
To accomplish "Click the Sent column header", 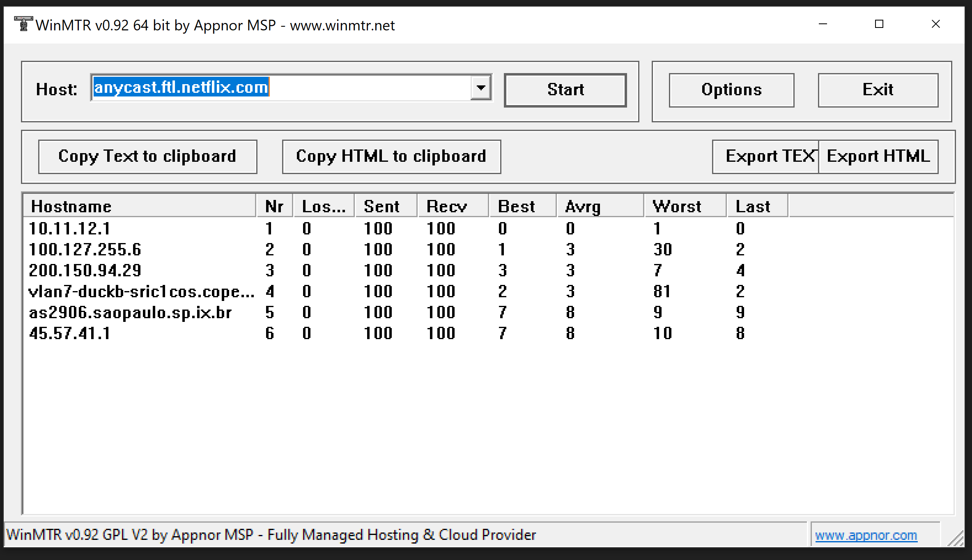I will coord(386,206).
